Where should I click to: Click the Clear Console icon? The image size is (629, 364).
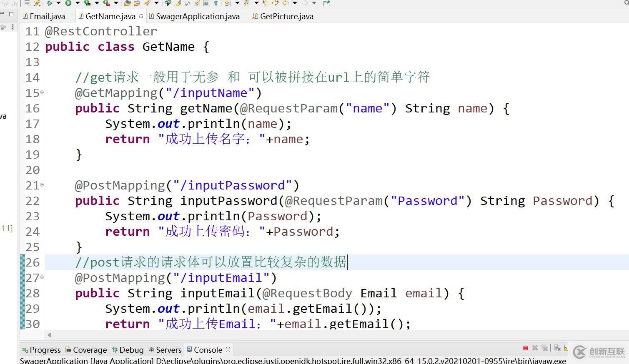tap(557, 348)
